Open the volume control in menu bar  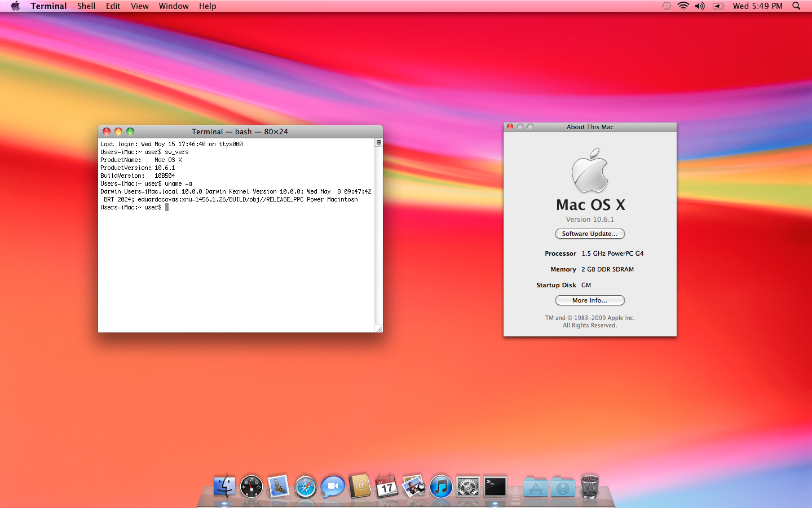(700, 6)
